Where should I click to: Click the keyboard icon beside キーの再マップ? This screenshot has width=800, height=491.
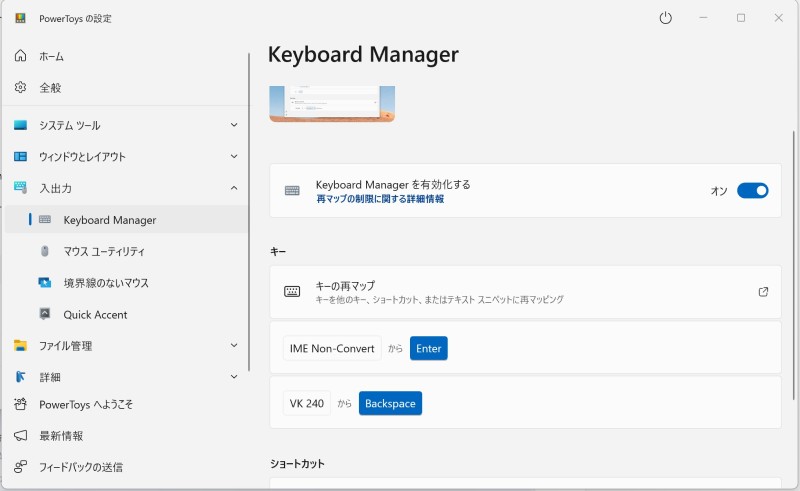292,291
